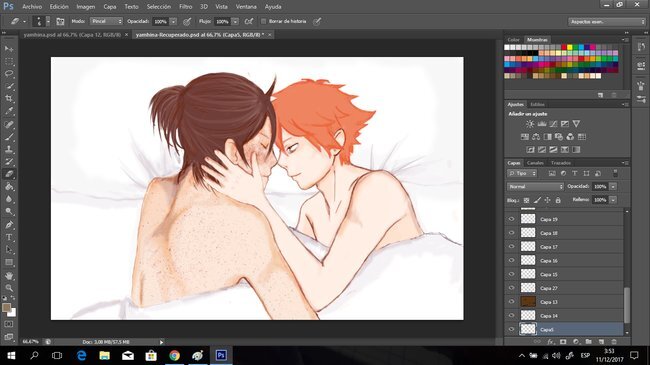650x365 pixels.
Task: Switch to the Color panel tab
Action: (514, 40)
